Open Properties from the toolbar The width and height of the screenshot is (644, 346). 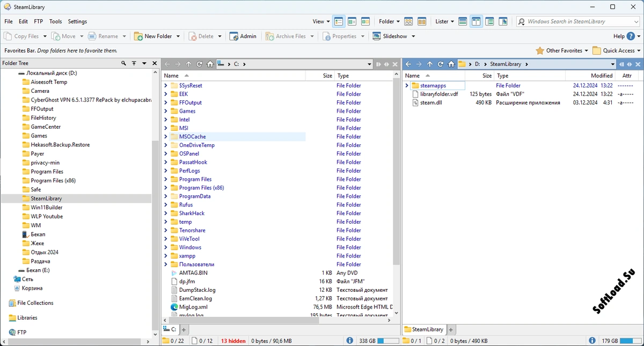point(340,36)
